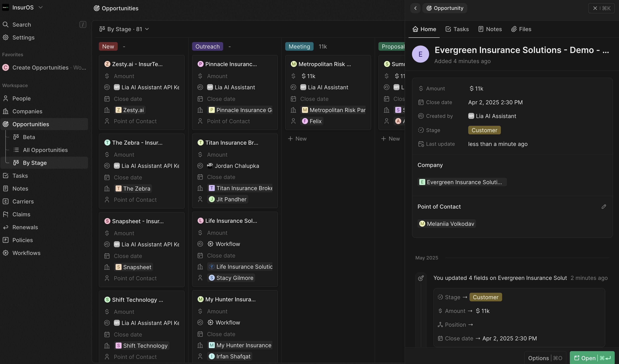This screenshot has width=619, height=364.
Task: Open the Carriers section in the sidebar
Action: pos(23,202)
